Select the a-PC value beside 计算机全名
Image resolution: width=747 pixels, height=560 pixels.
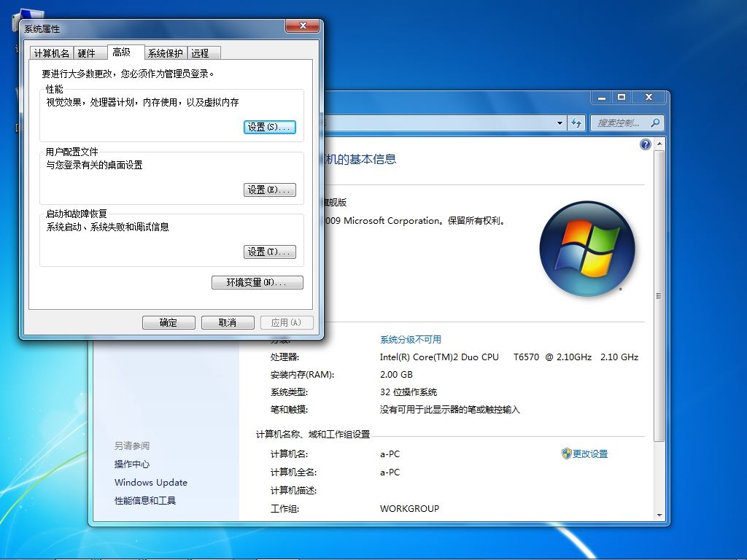pyautogui.click(x=390, y=472)
